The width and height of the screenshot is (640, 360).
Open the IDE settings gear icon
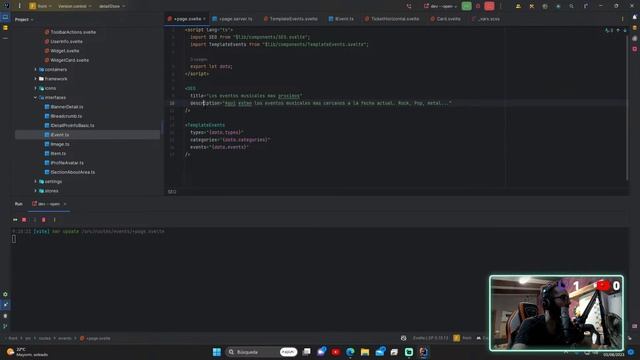(585, 6)
